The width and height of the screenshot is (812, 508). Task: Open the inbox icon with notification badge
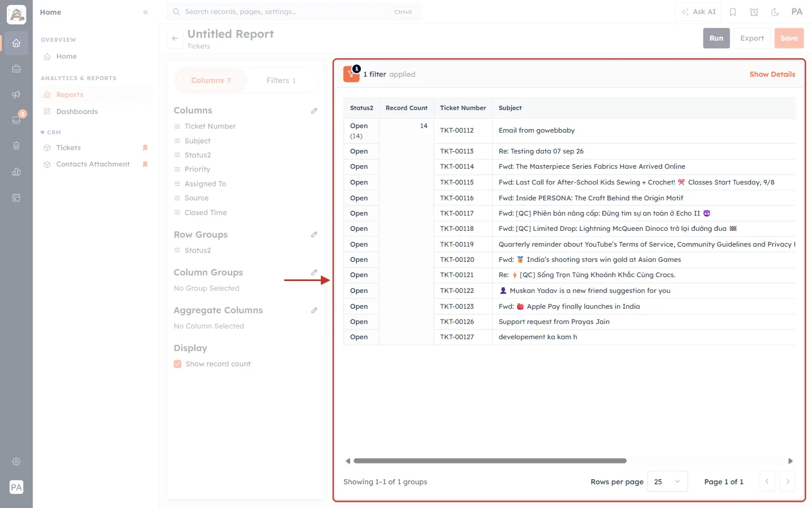(x=16, y=120)
